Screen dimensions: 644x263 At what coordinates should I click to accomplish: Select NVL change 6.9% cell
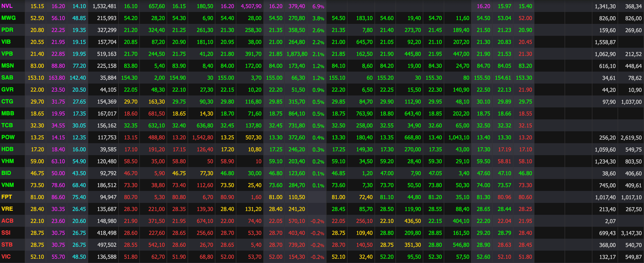click(318, 7)
